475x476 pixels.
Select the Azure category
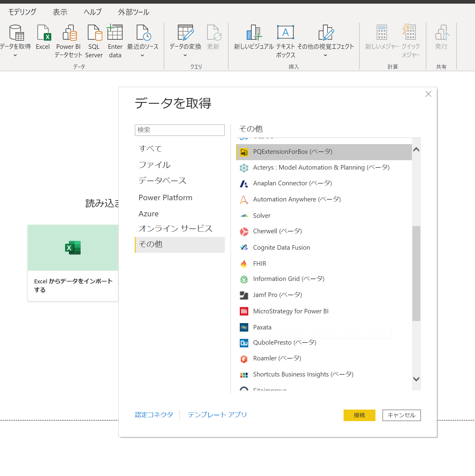180,214
